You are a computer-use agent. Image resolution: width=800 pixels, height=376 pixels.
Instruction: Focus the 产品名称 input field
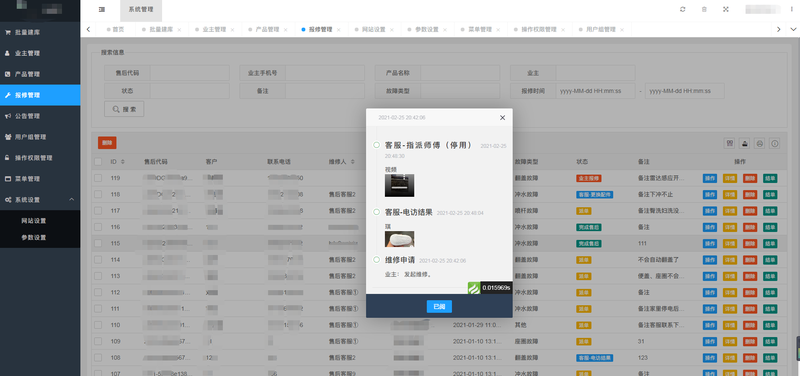point(460,73)
